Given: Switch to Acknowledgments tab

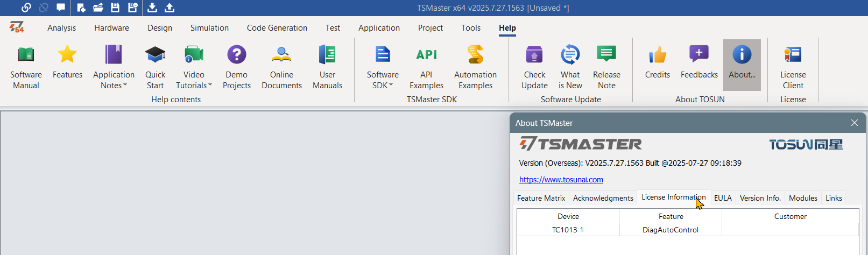Looking at the screenshot, I should point(603,198).
